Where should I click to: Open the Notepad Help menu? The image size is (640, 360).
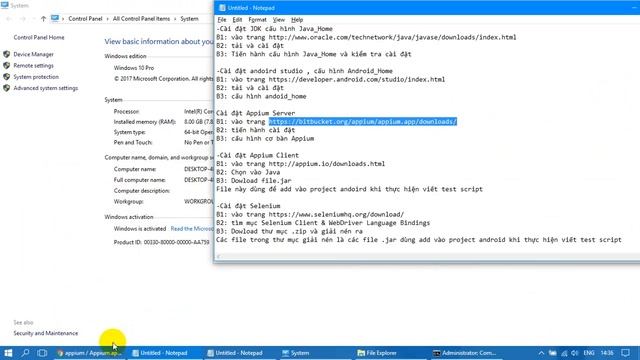[x=297, y=20]
